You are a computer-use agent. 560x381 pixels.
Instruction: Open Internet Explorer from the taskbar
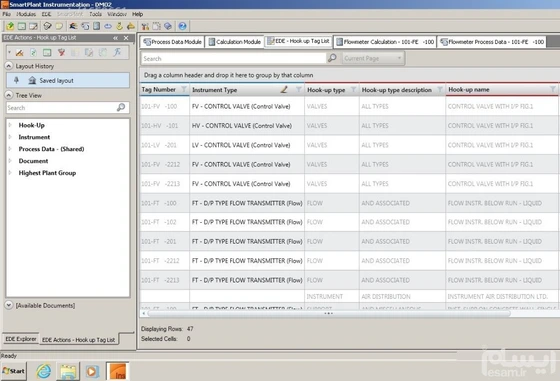tap(44, 371)
